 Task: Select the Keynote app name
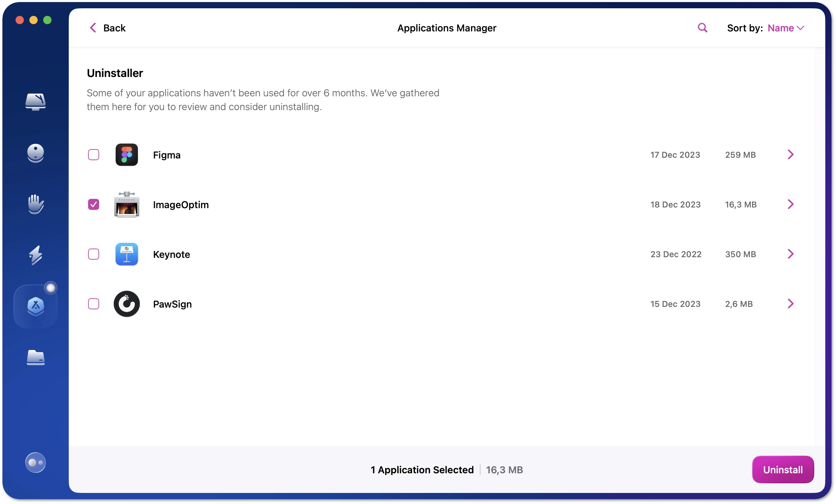[171, 254]
